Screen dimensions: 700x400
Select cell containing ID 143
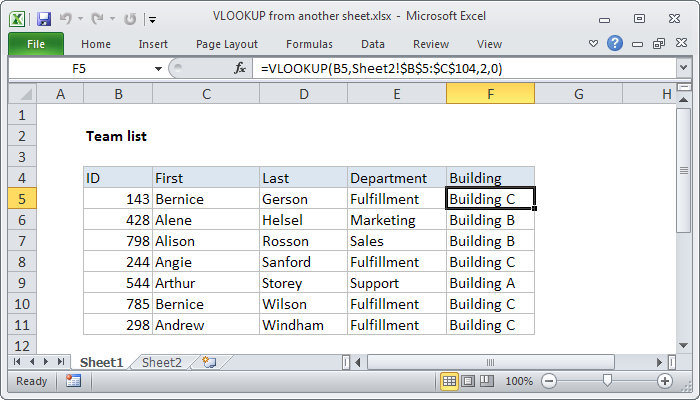(118, 199)
